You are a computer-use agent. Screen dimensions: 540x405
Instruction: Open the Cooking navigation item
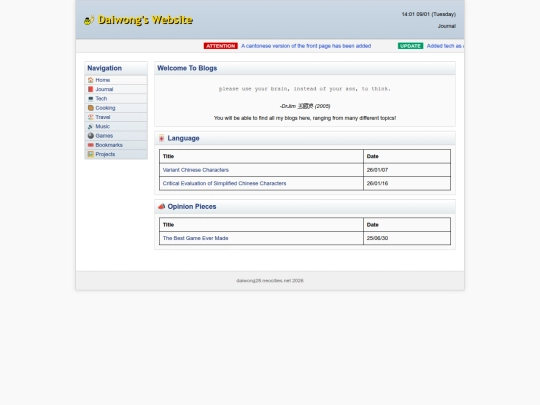(x=116, y=108)
